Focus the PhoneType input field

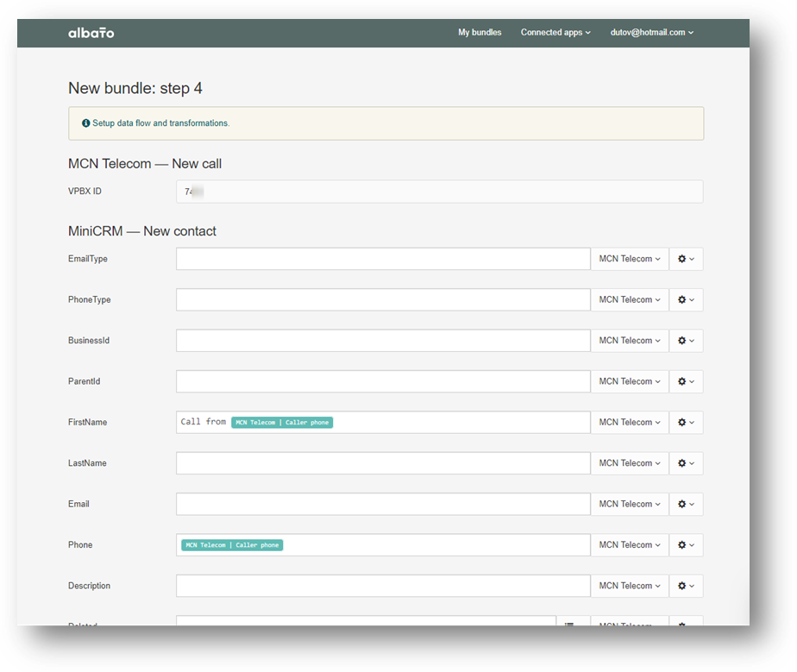[x=383, y=300]
